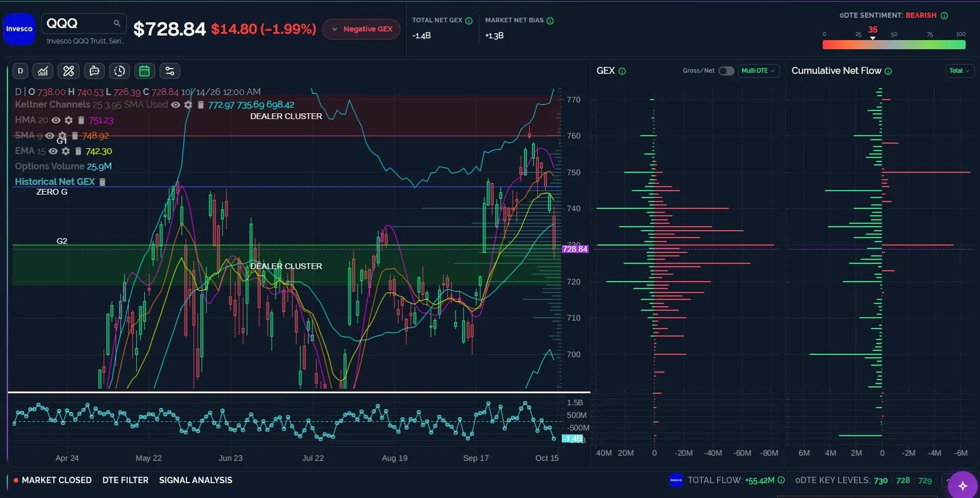The height and width of the screenshot is (498, 980).
Task: Open the chart indicators menu icon
Action: [43, 71]
